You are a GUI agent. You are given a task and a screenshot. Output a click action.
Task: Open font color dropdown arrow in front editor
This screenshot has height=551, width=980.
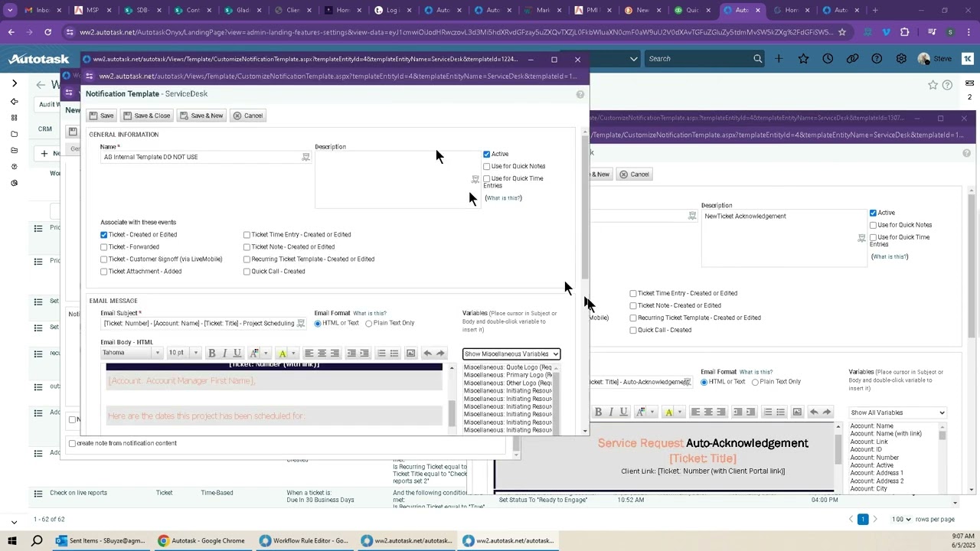coord(266,353)
